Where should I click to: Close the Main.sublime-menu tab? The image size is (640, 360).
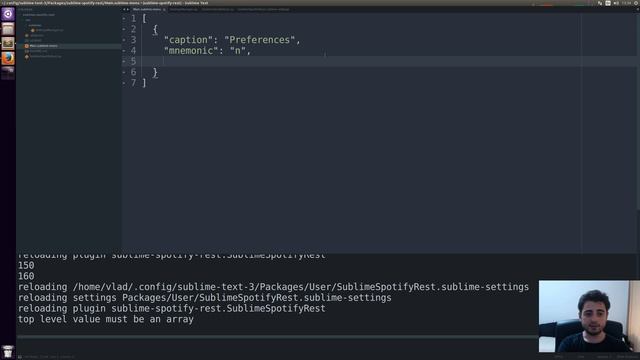click(x=164, y=9)
